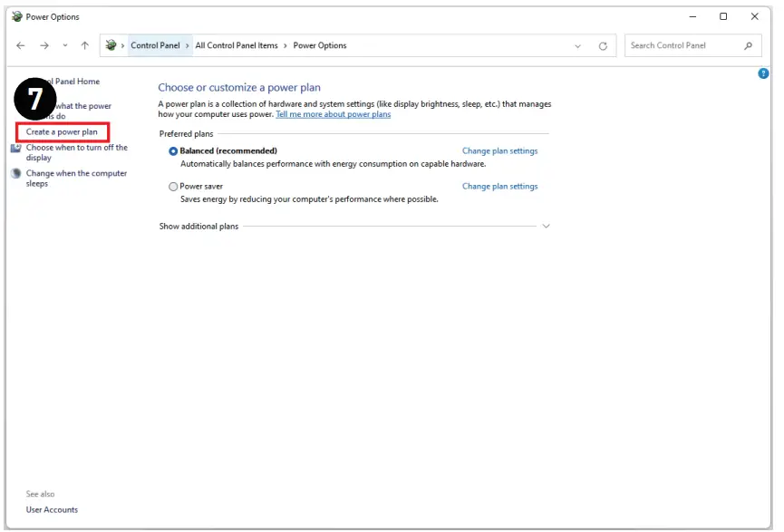Select the Power saver radio button
Viewport: 784px width, 532px height.
click(173, 187)
